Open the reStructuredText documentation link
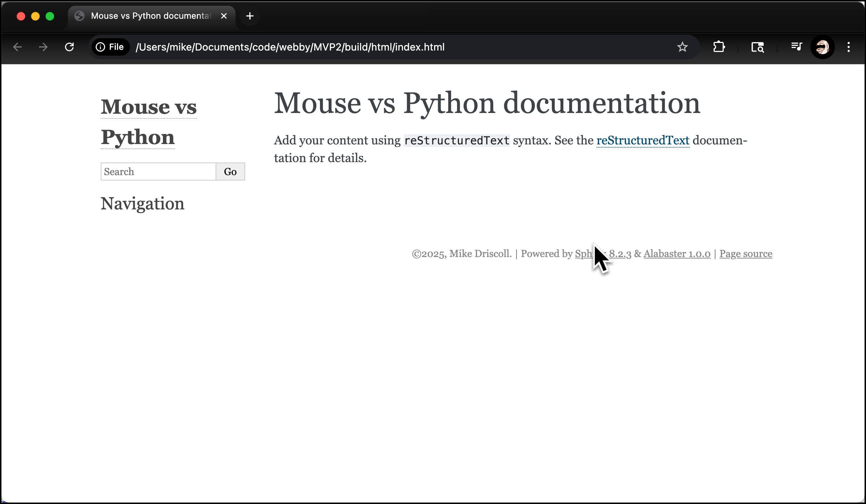Image resolution: width=866 pixels, height=504 pixels. coord(642,140)
